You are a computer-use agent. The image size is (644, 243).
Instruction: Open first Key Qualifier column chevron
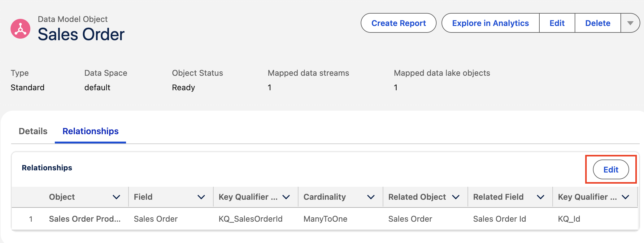coord(286,197)
